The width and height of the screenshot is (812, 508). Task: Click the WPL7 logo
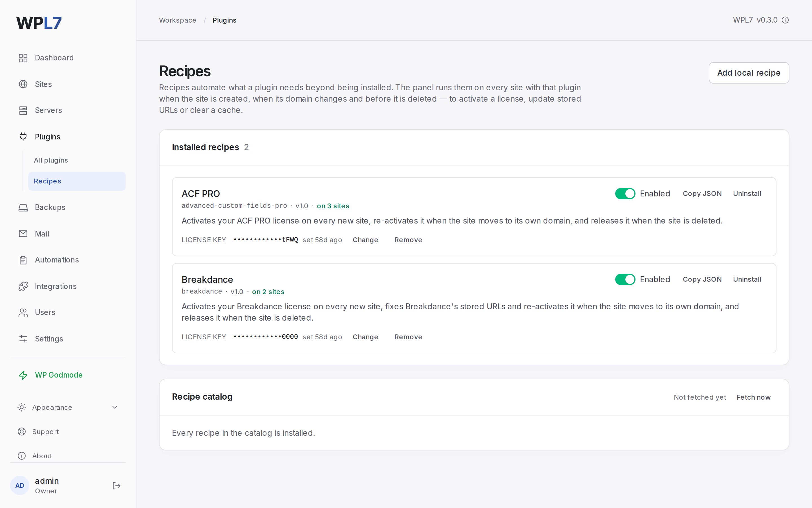pos(39,23)
